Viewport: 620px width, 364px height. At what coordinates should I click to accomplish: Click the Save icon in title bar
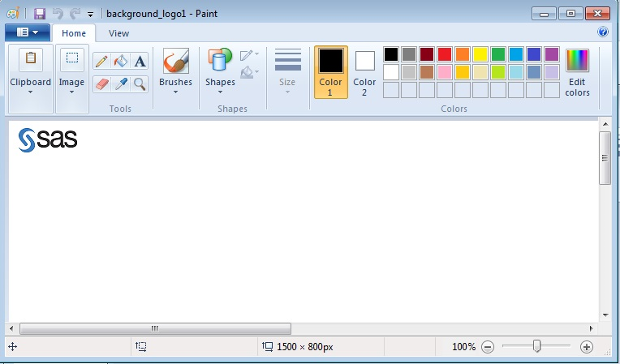pyautogui.click(x=39, y=14)
